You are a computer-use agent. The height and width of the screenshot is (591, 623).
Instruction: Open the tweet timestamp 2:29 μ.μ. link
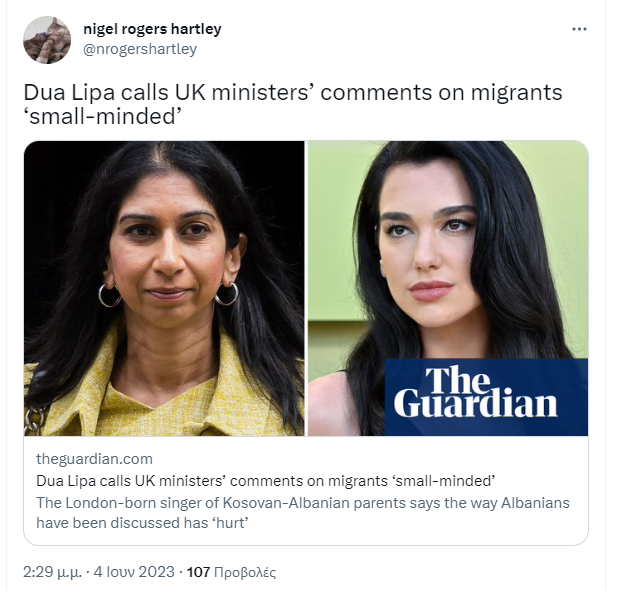[x=52, y=572]
